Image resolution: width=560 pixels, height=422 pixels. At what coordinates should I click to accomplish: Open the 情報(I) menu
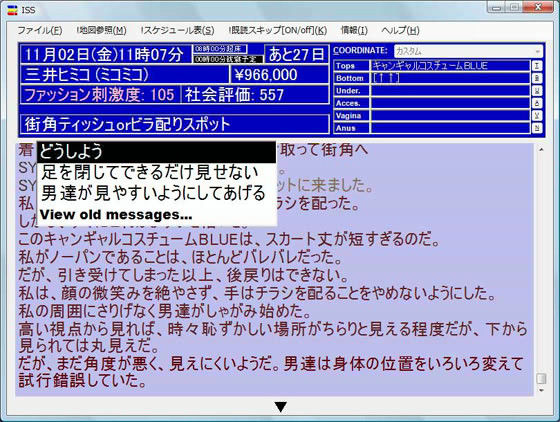pyautogui.click(x=354, y=30)
